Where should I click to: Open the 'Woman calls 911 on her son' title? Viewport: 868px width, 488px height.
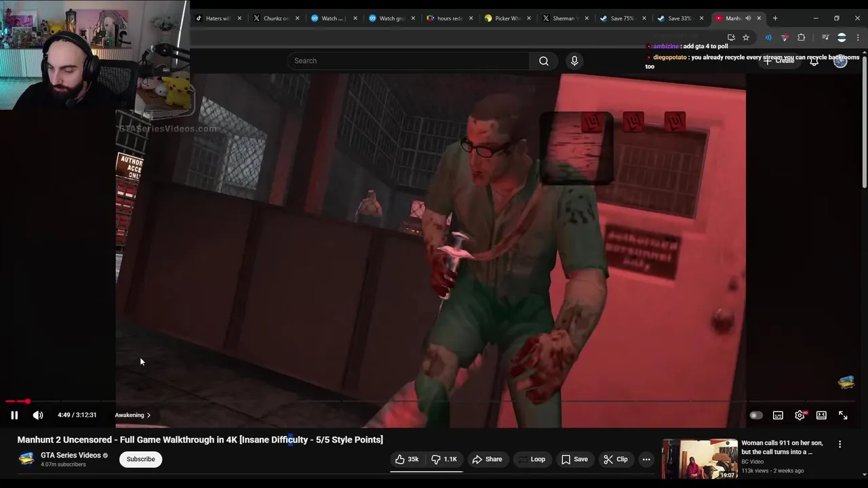782,447
